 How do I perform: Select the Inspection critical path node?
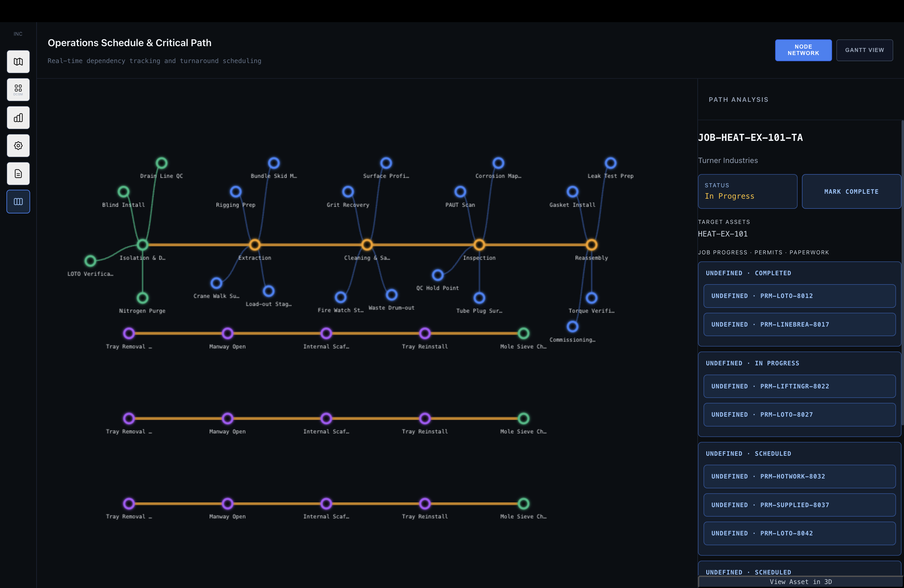[479, 244]
